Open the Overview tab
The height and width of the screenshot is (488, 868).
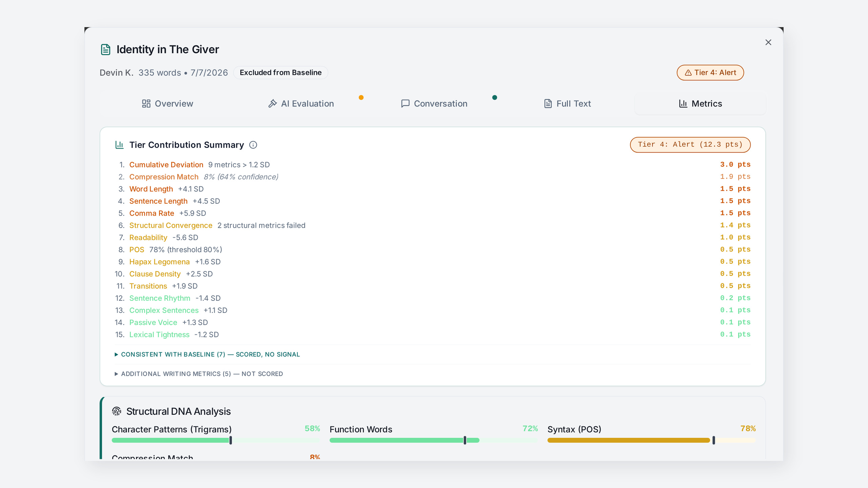167,104
